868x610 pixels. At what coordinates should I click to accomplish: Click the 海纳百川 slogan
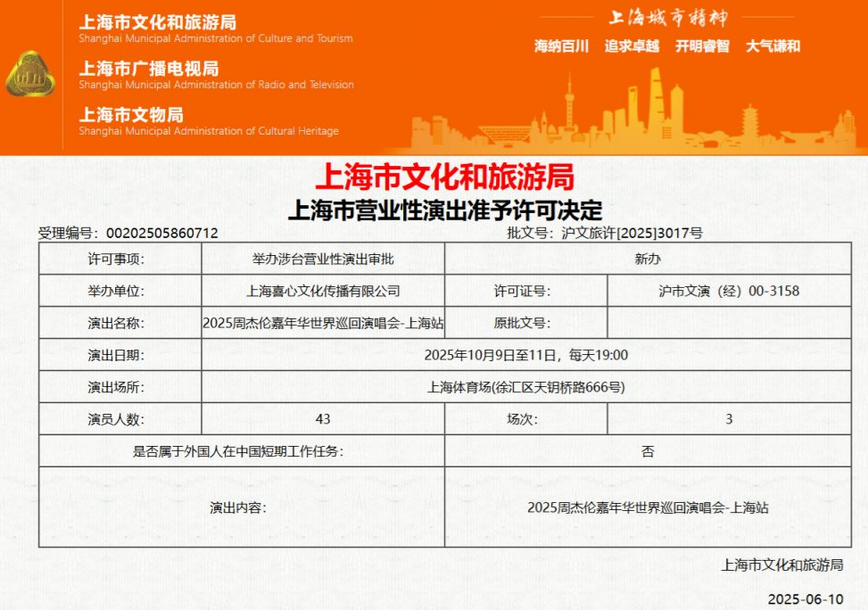[x=561, y=46]
